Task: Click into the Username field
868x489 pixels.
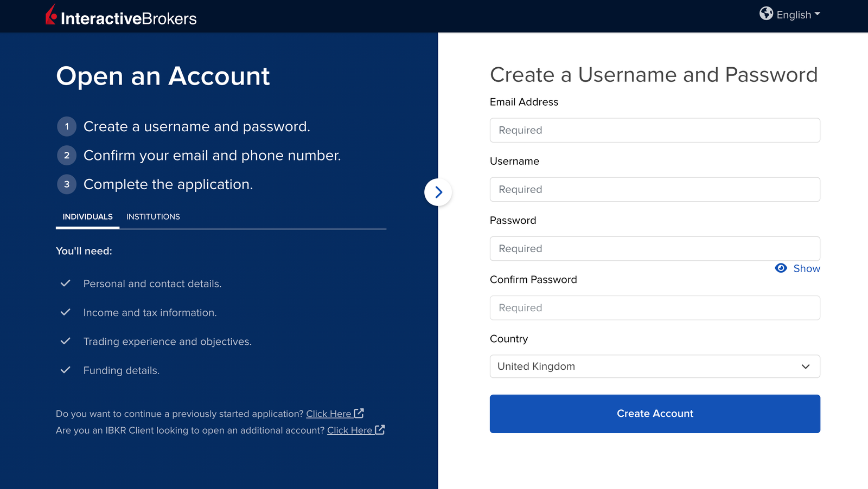Action: 654,189
